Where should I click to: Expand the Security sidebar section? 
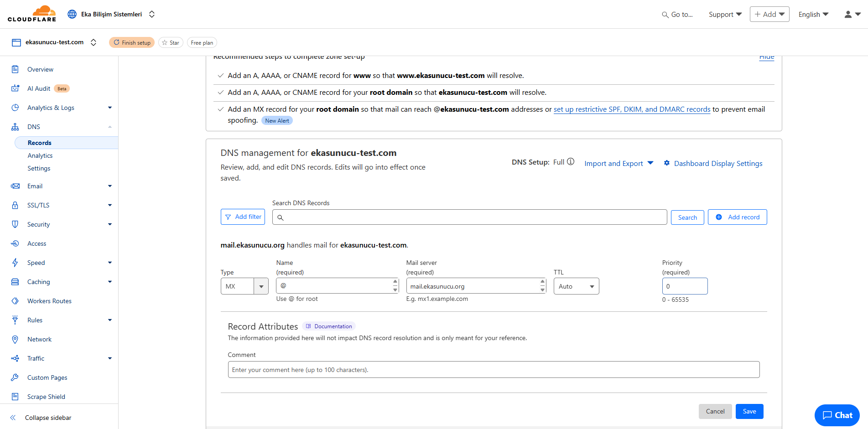click(110, 224)
